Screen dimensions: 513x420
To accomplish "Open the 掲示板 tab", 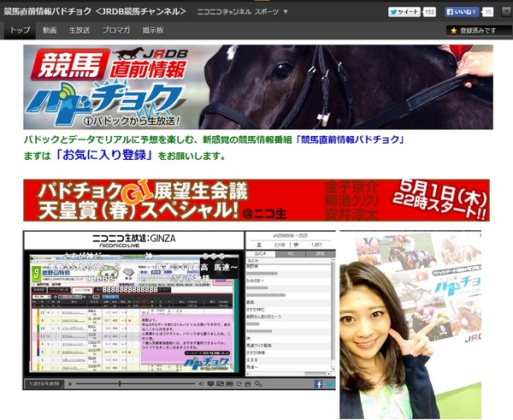I will 153,31.
